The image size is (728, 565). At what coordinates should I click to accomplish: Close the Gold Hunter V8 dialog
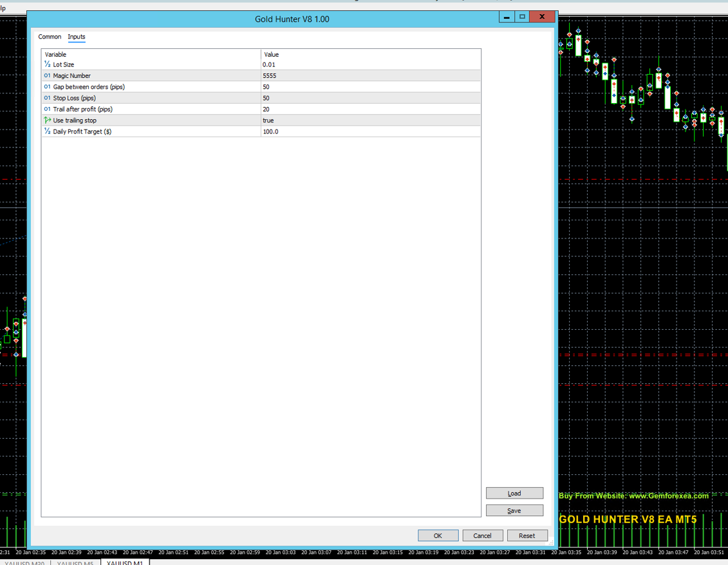[x=542, y=17]
